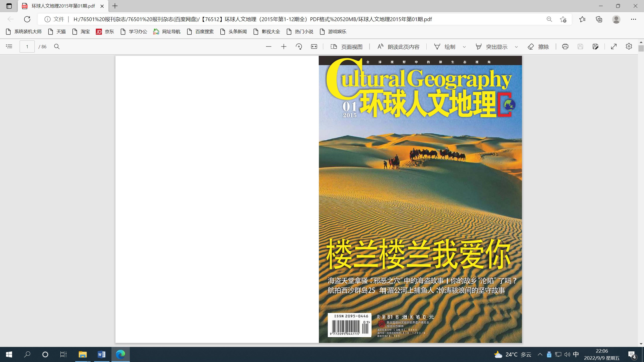The width and height of the screenshot is (644, 362).
Task: Expand the 突出显示 color dropdown
Action: pos(516,47)
